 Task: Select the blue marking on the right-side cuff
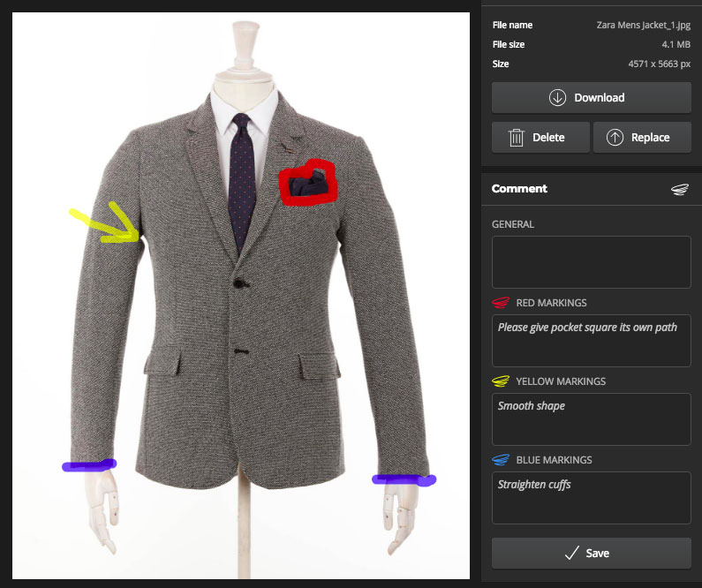(x=404, y=479)
